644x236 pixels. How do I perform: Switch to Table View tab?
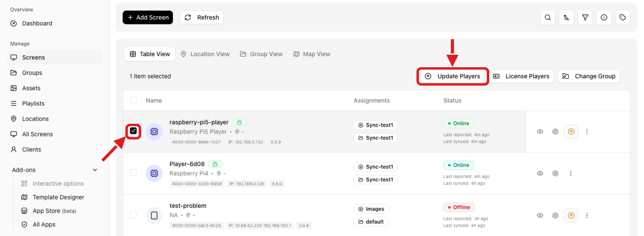pos(150,54)
